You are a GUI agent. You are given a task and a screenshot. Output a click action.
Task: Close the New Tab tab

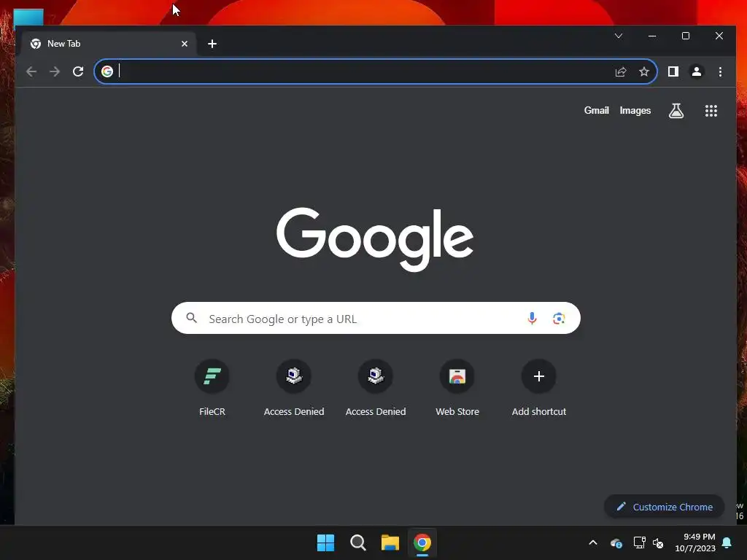click(x=185, y=44)
